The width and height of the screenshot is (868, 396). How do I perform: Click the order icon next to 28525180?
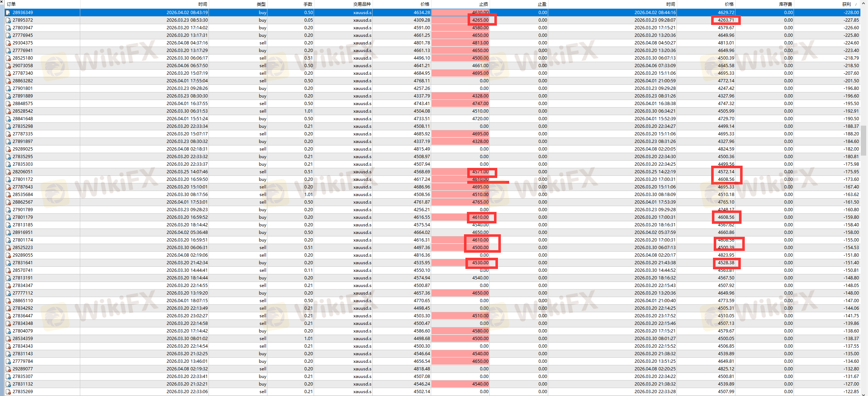coord(8,58)
